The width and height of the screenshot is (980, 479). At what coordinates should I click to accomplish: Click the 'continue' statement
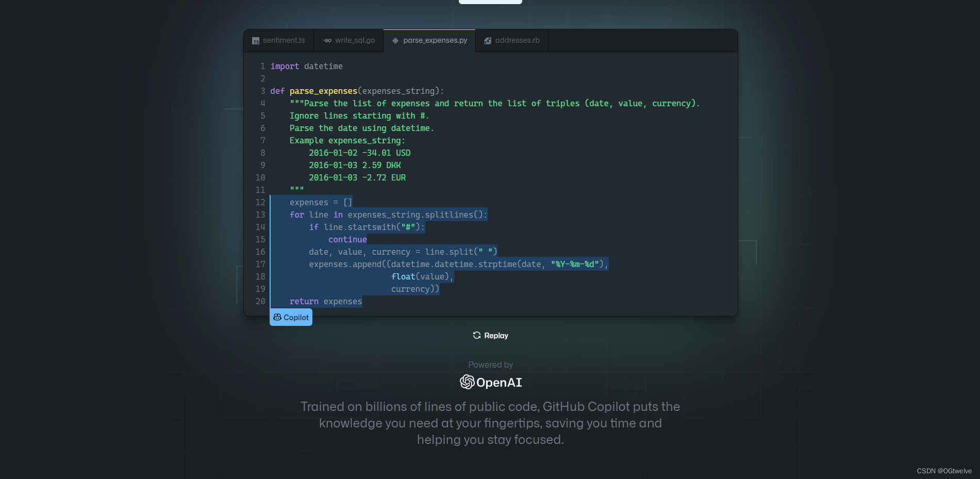347,239
